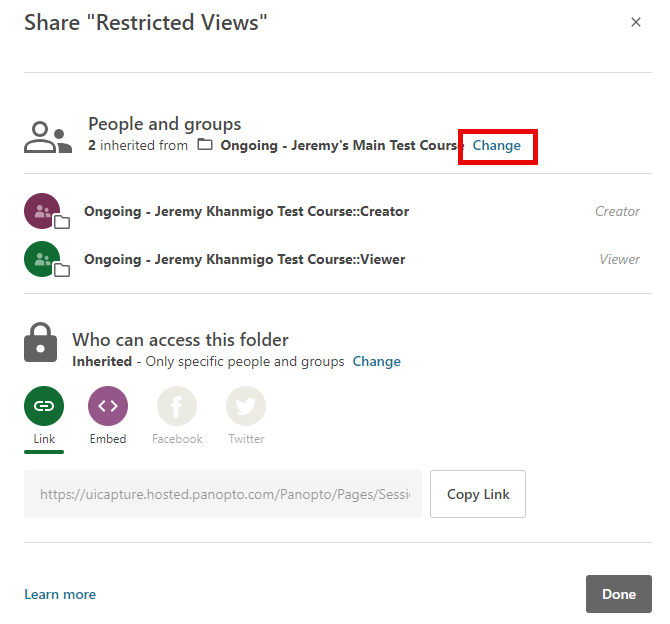Click the green Viewer group avatar
The image size is (670, 624).
(43, 259)
